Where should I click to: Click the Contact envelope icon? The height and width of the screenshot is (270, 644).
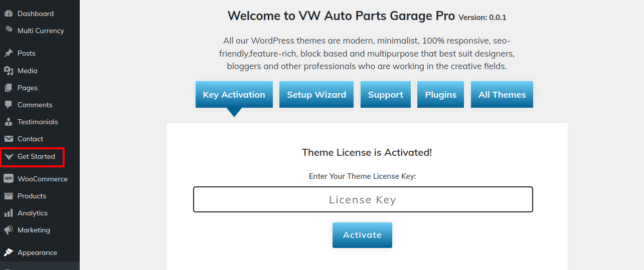9,139
